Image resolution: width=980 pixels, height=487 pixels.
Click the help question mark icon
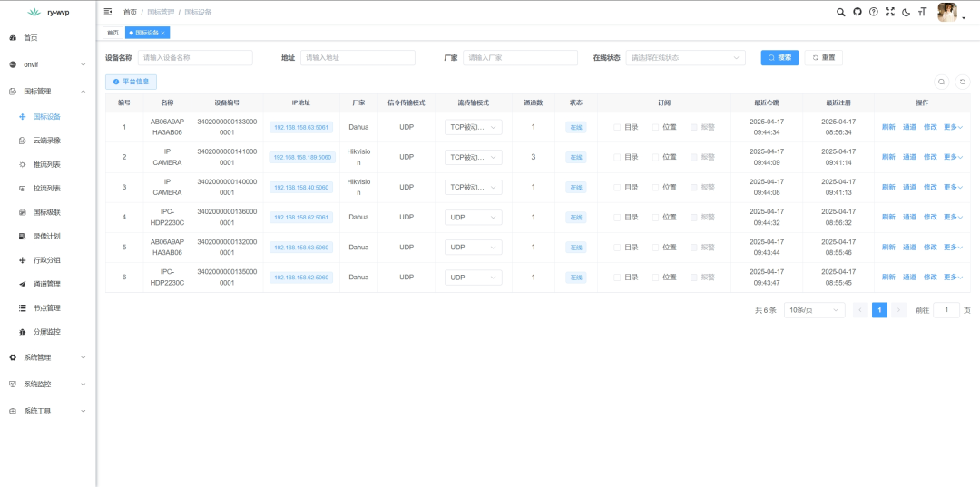873,12
